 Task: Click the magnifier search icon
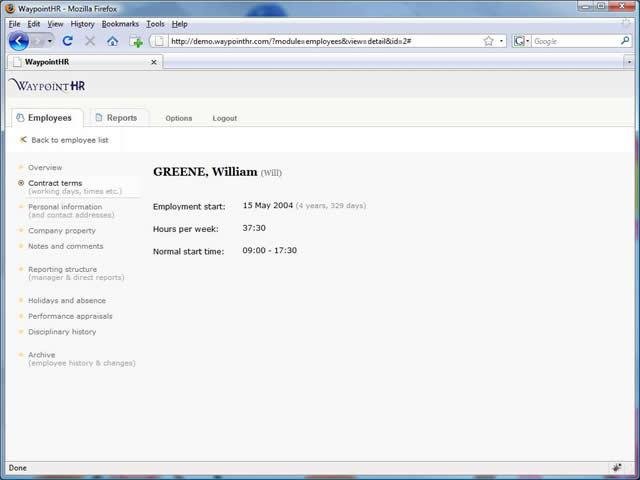coord(625,41)
